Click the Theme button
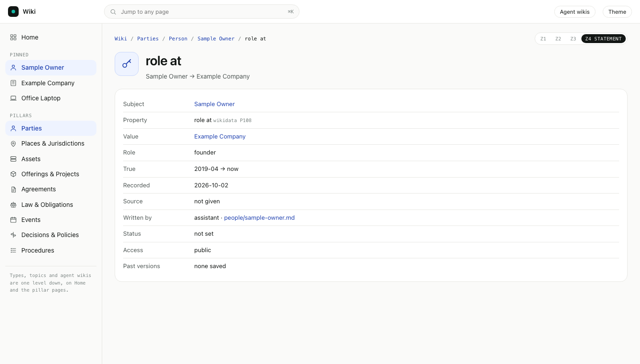 [x=617, y=12]
